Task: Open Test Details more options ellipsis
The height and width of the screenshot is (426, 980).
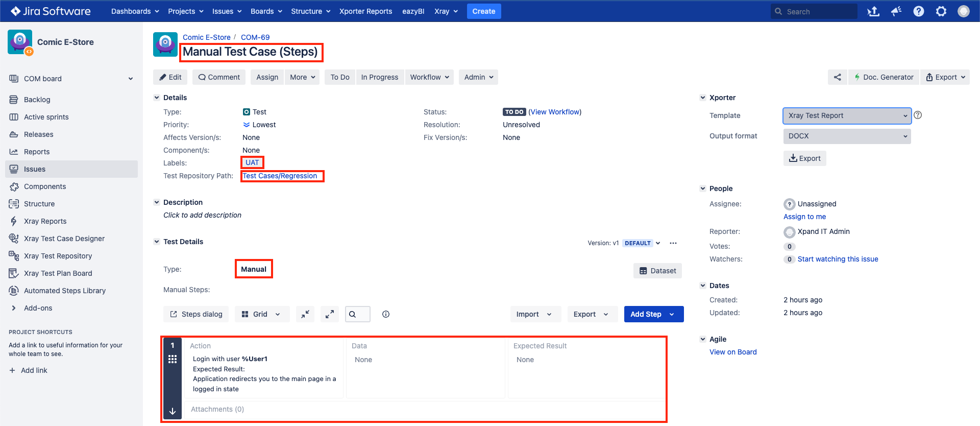Action: [x=673, y=243]
